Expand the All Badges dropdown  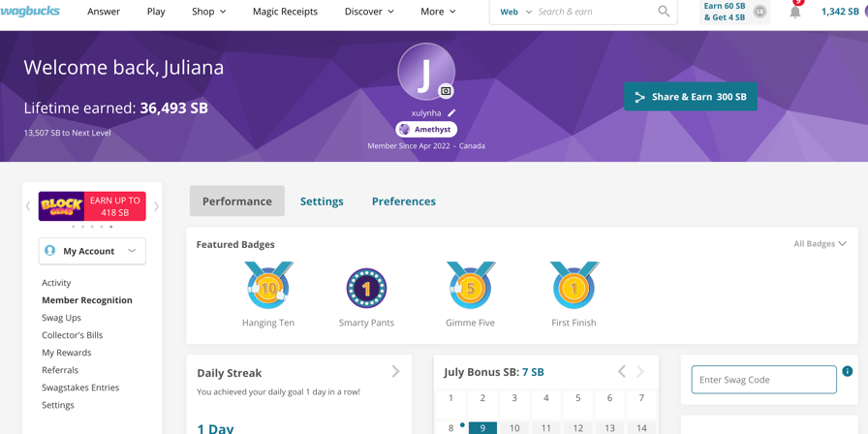820,243
